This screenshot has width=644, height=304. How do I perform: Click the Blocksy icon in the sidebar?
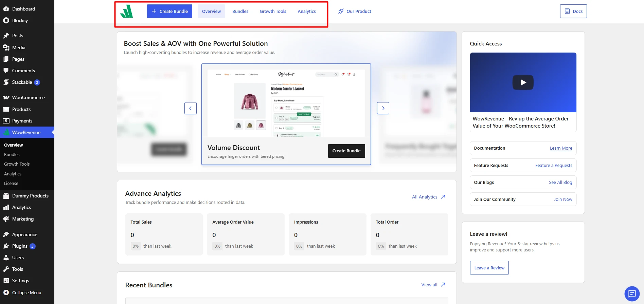point(6,20)
